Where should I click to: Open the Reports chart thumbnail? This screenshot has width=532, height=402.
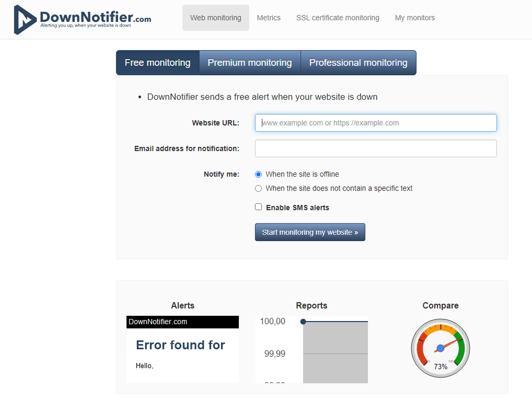[x=311, y=349]
